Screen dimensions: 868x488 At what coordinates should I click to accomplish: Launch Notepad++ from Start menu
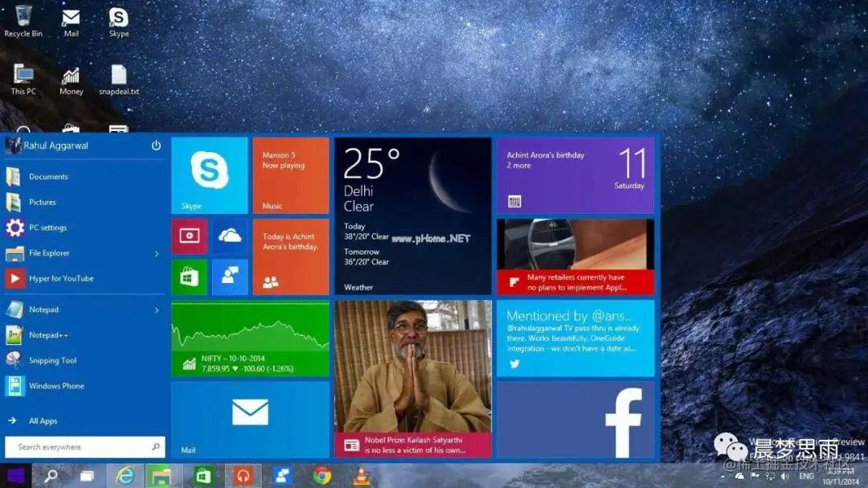[x=84, y=335]
